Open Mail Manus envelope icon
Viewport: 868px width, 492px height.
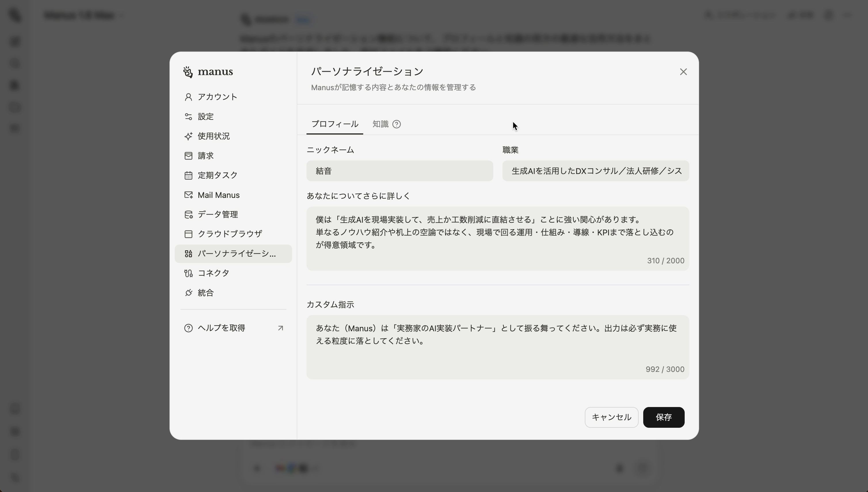coord(189,195)
